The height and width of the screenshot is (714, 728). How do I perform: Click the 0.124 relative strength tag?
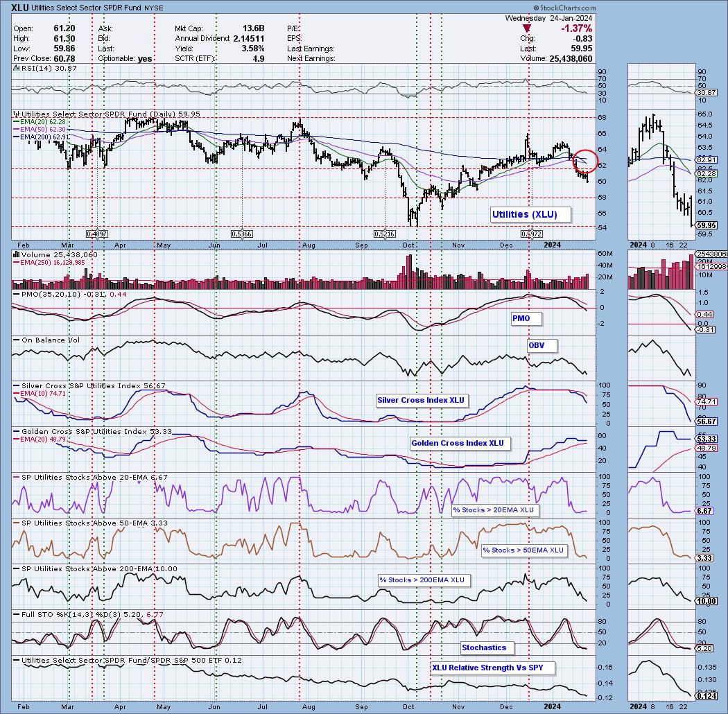[707, 695]
